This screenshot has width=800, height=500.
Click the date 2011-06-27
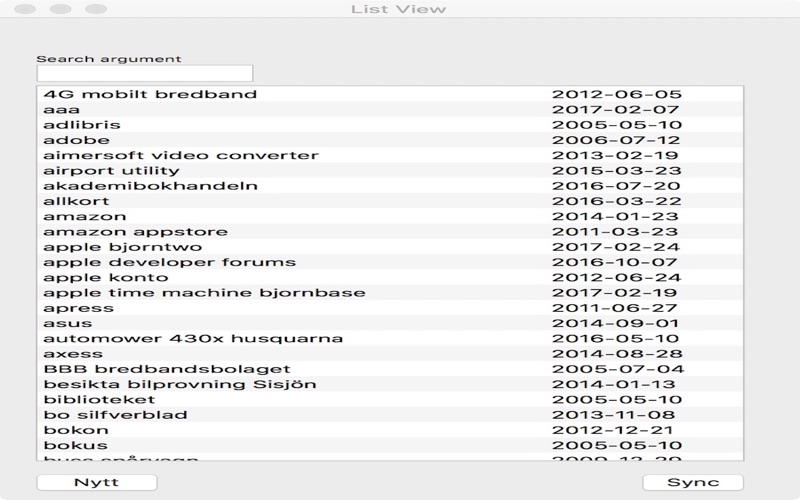coord(615,309)
